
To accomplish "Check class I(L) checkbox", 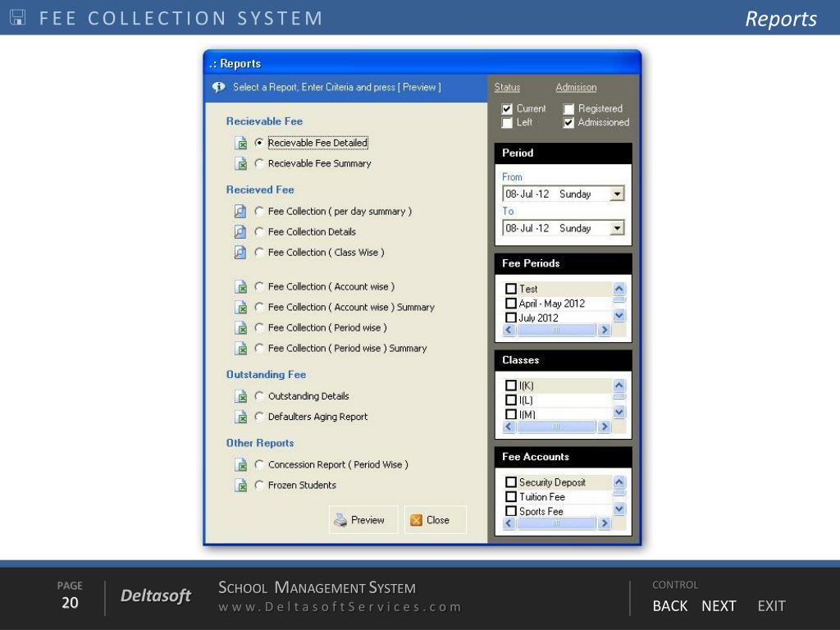I will click(x=511, y=400).
